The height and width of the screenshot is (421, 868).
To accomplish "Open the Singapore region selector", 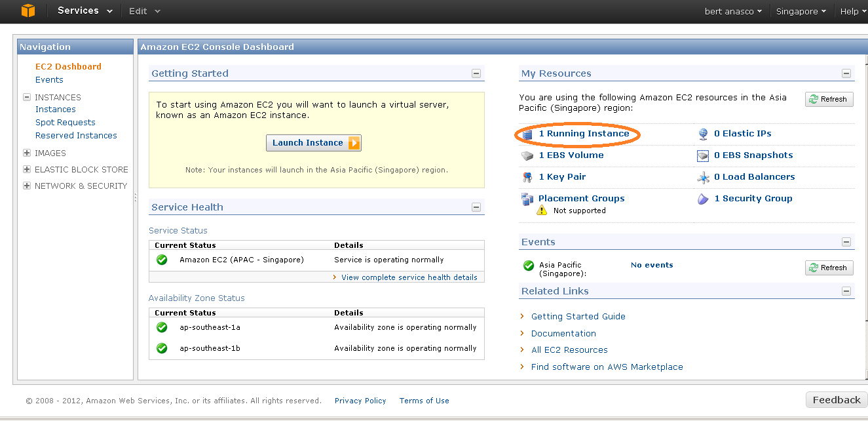I will [x=801, y=11].
